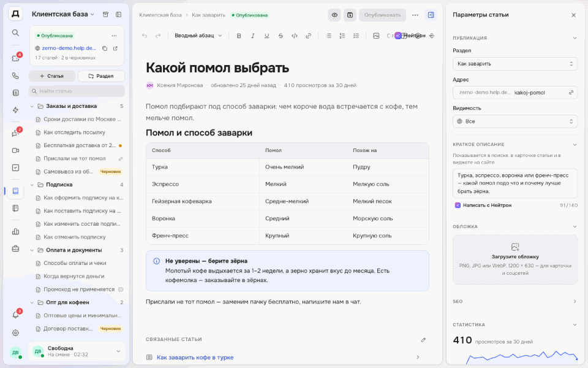
Task: Open the Свободна status dropdown
Action: coord(77,351)
